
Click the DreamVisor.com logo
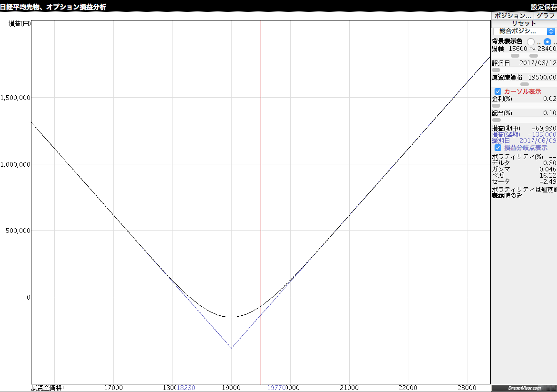(524, 388)
